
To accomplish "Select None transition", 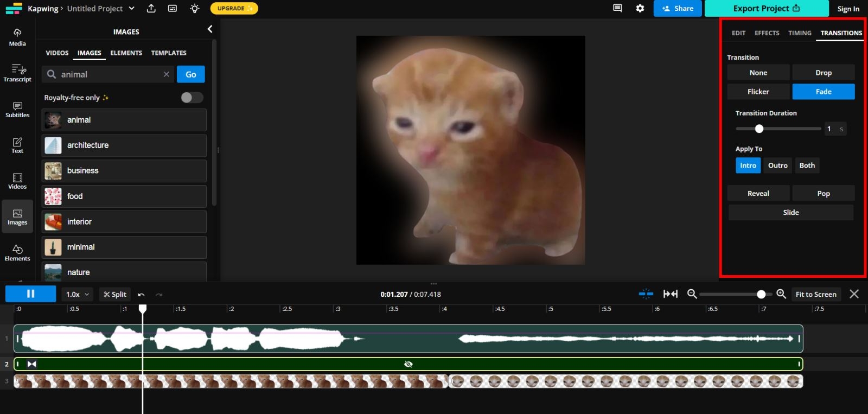I will click(x=758, y=73).
